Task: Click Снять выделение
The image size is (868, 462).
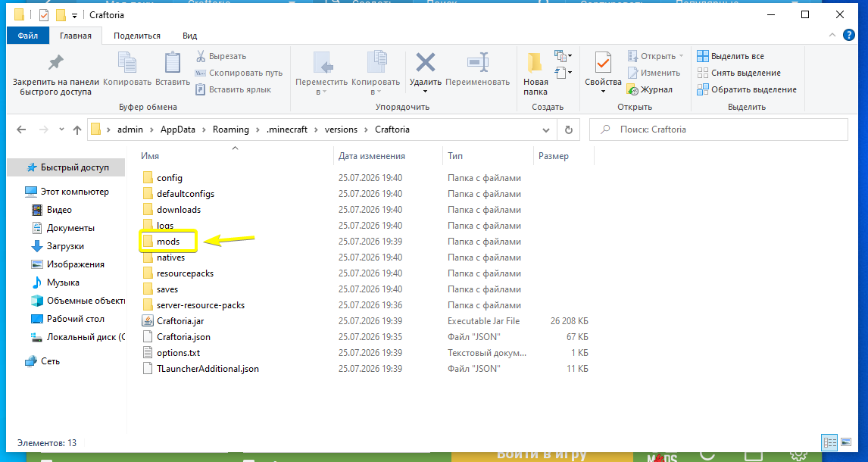Action: click(739, 73)
